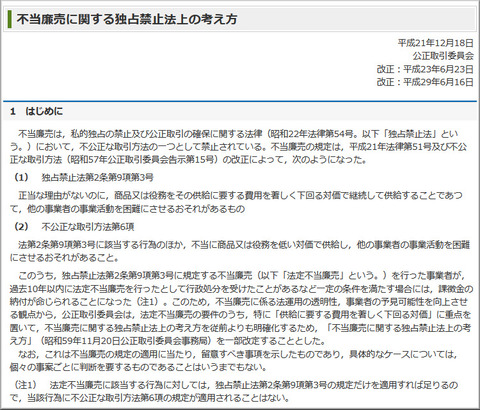Click the revision line 改正：平成29年6月16日
The width and height of the screenshot is (480, 410).
(425, 82)
